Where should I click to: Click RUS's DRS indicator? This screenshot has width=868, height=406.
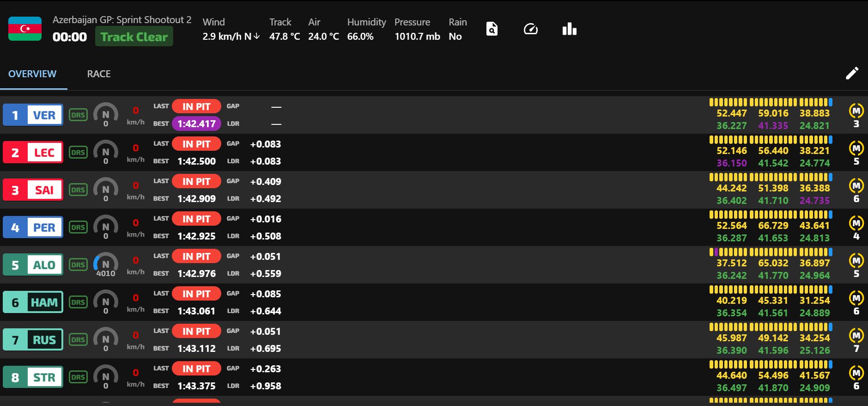pyautogui.click(x=78, y=339)
